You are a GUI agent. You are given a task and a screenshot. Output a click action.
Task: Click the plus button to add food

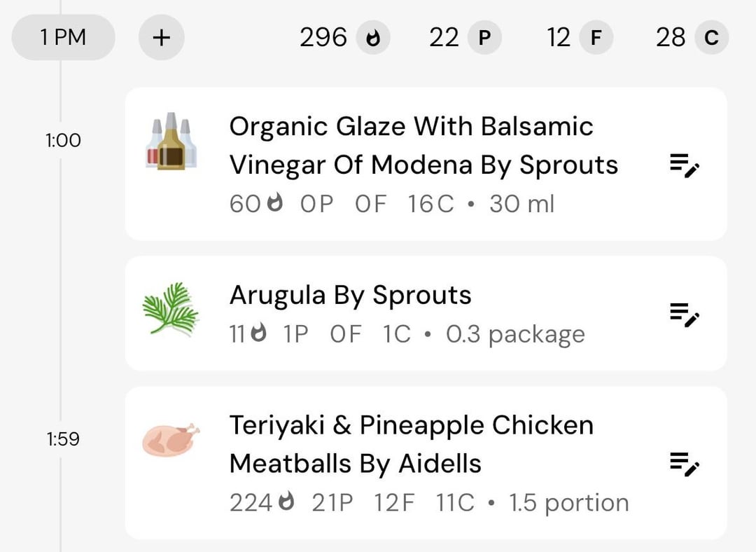[162, 37]
